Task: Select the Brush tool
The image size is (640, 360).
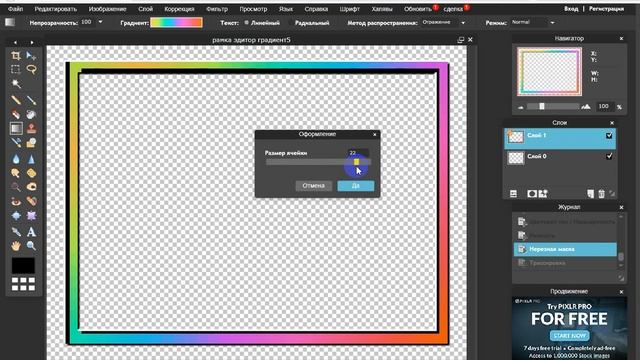Action: coord(31,100)
